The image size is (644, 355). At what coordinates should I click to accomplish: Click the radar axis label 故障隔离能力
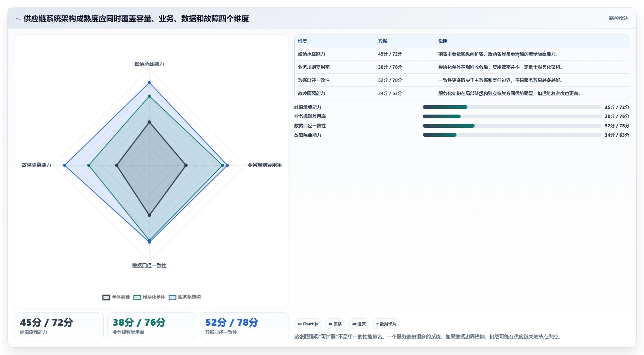pyautogui.click(x=36, y=165)
